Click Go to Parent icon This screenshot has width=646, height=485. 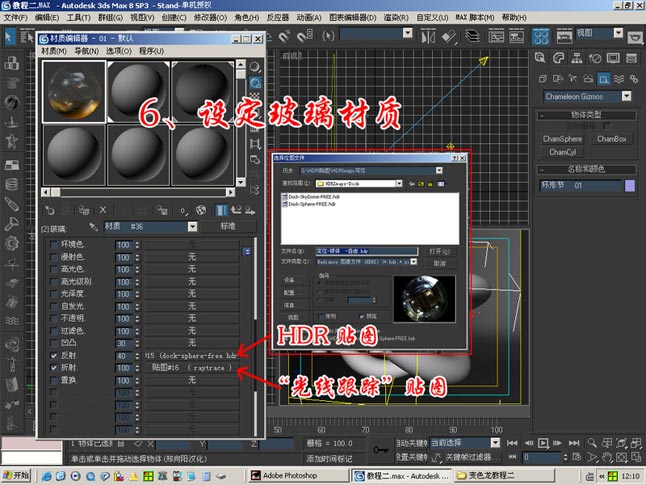(236, 211)
